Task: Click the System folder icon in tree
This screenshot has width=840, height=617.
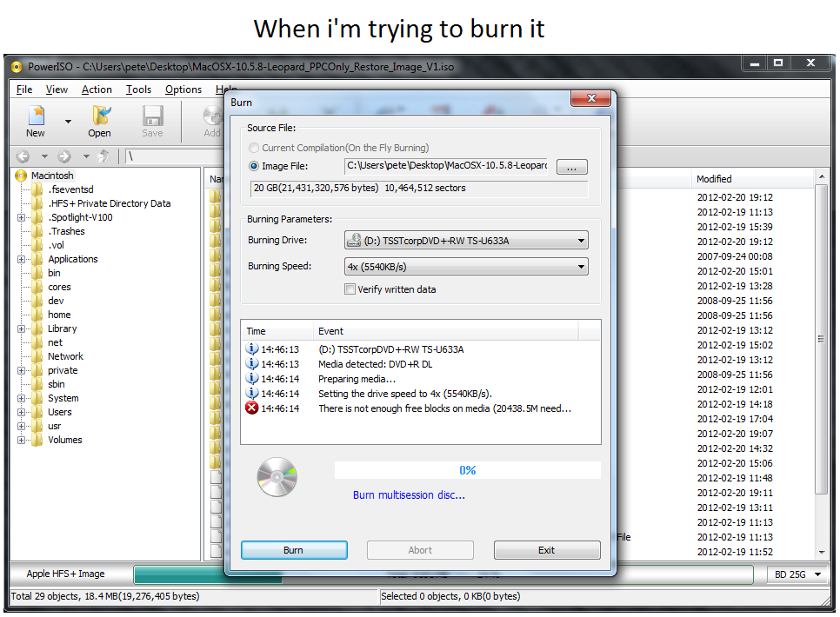Action: (37, 398)
